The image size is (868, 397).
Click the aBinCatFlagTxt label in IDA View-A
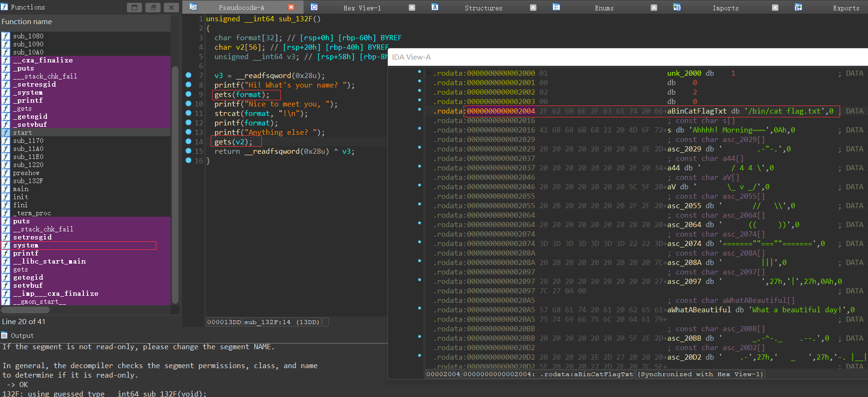click(x=697, y=111)
